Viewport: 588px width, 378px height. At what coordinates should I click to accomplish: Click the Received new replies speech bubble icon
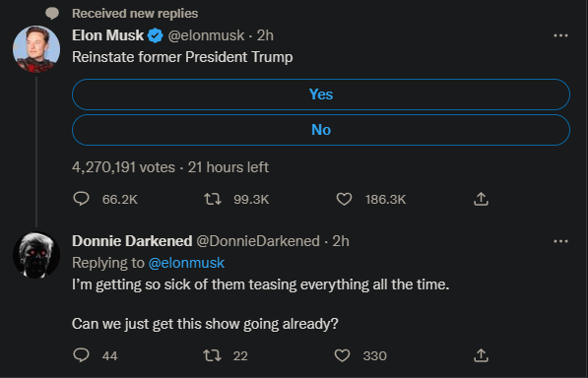coord(52,14)
